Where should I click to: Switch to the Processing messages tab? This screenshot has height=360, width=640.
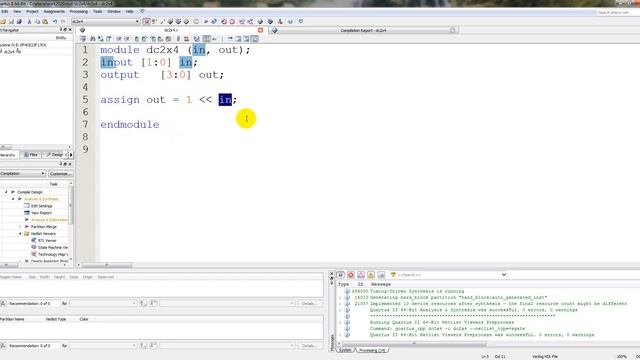click(372, 350)
